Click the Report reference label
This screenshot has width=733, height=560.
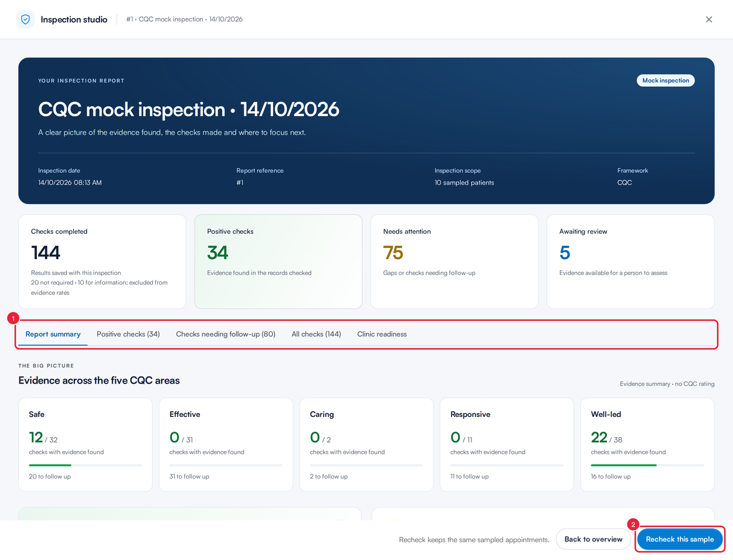click(260, 171)
